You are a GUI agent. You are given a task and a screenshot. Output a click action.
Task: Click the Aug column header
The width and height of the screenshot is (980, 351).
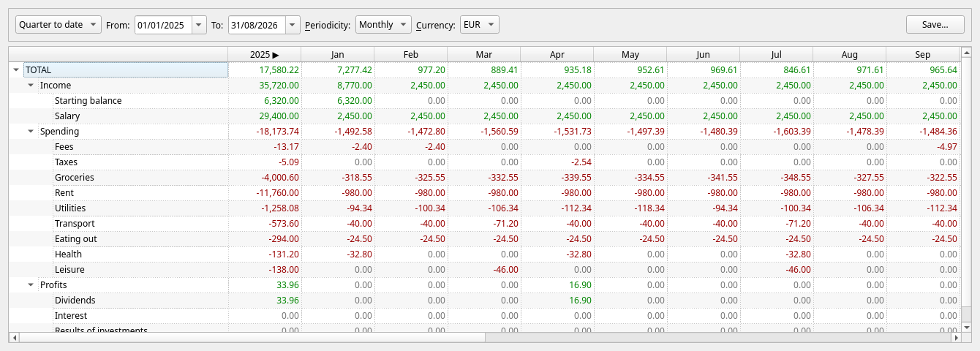pos(849,54)
